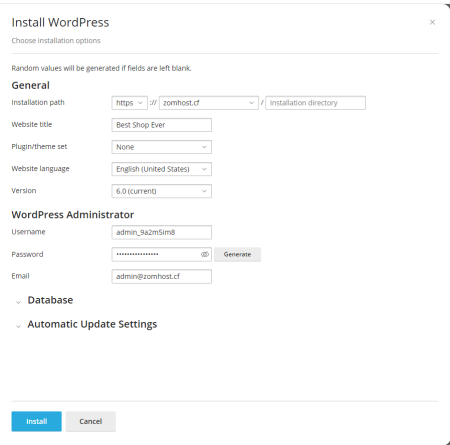Close the Install WordPress dialog
Image resolution: width=450 pixels, height=445 pixels.
(x=432, y=22)
